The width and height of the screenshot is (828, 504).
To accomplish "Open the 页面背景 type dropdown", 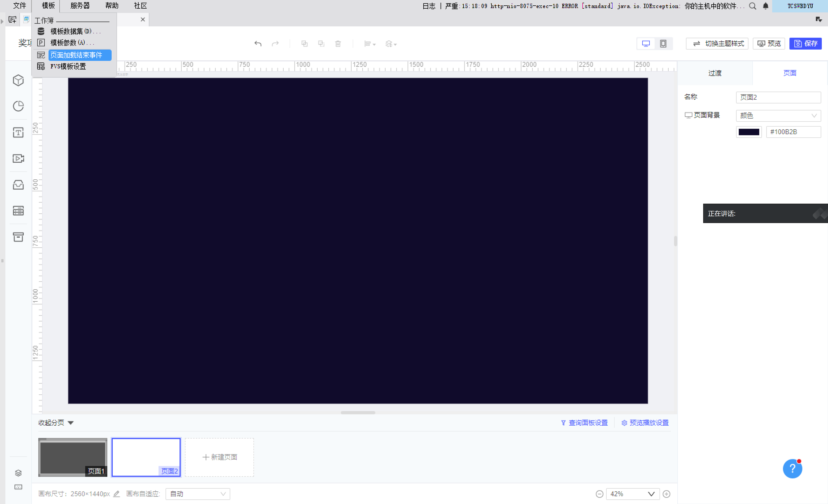I will click(778, 116).
